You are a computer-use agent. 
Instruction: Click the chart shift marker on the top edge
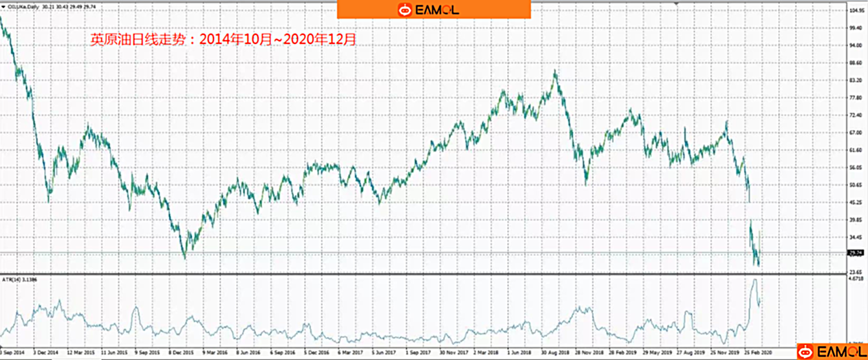tap(676, 4)
